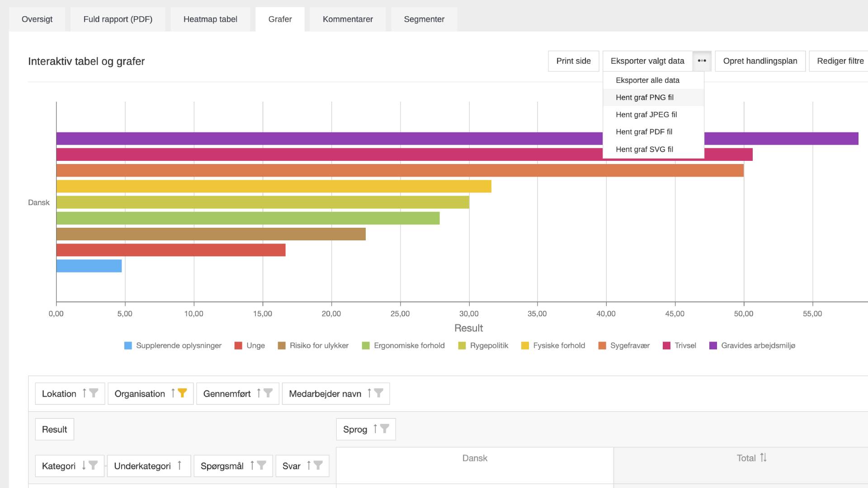Switch to the Heatmap tabel tab
The image size is (868, 488).
click(210, 19)
